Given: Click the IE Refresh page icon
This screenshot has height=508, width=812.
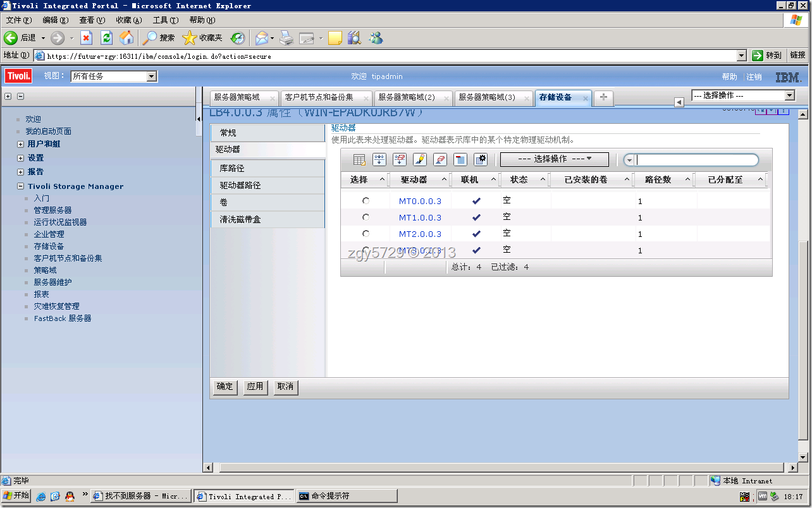Looking at the screenshot, I should [107, 38].
